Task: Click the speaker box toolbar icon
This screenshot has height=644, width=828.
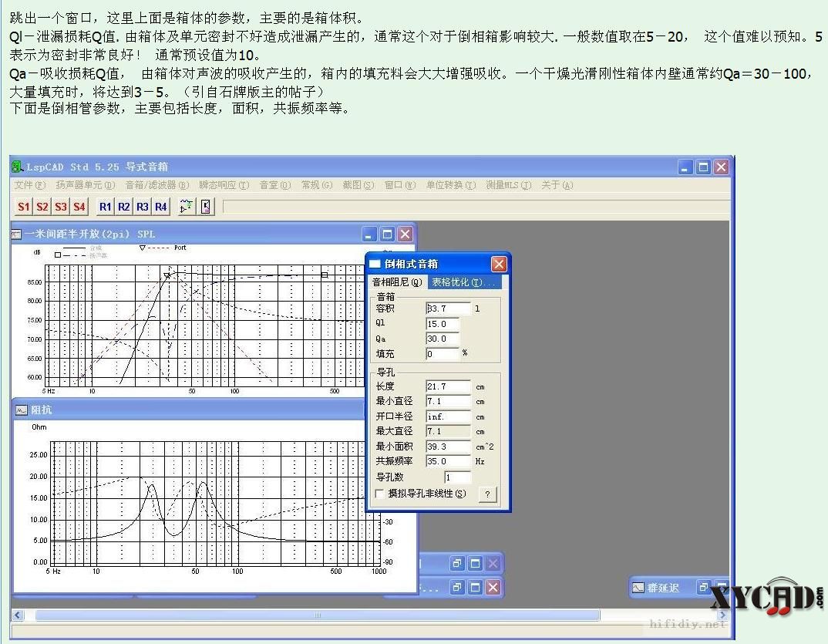Action: [x=206, y=207]
